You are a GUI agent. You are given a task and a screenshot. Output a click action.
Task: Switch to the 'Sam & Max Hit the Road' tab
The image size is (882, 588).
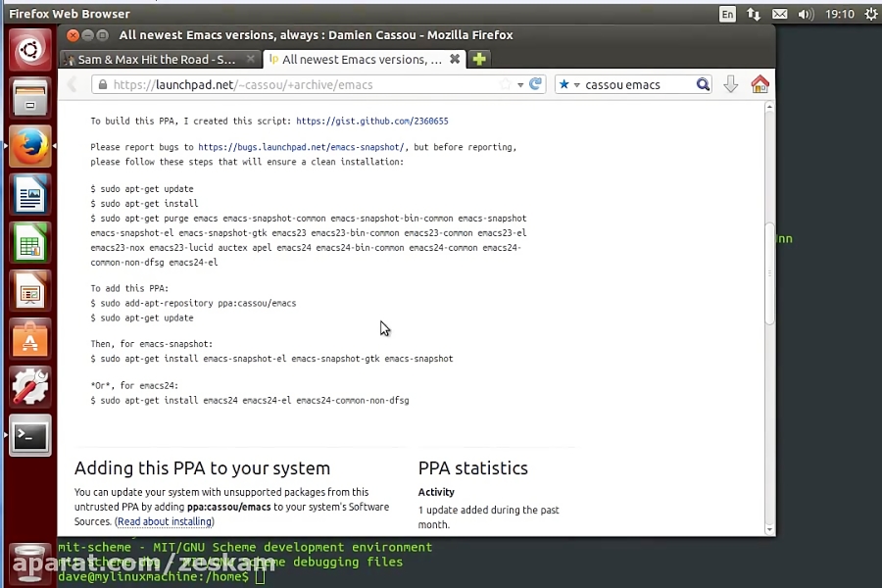(157, 59)
